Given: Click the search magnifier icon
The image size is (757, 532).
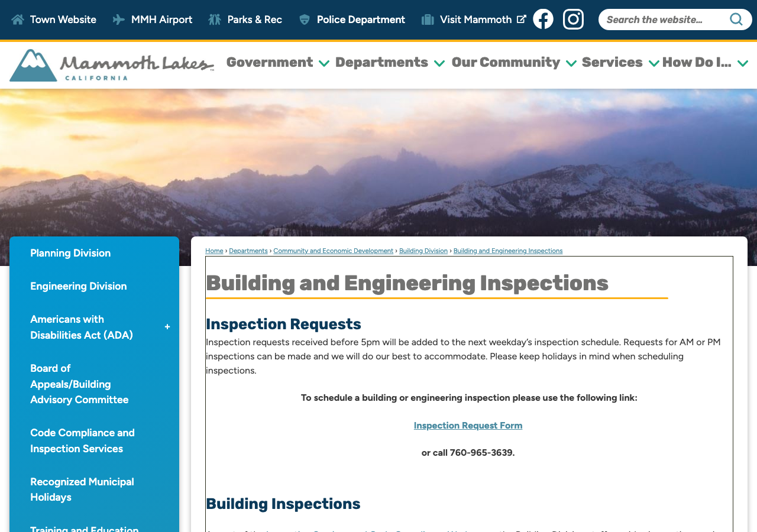Looking at the screenshot, I should (736, 20).
